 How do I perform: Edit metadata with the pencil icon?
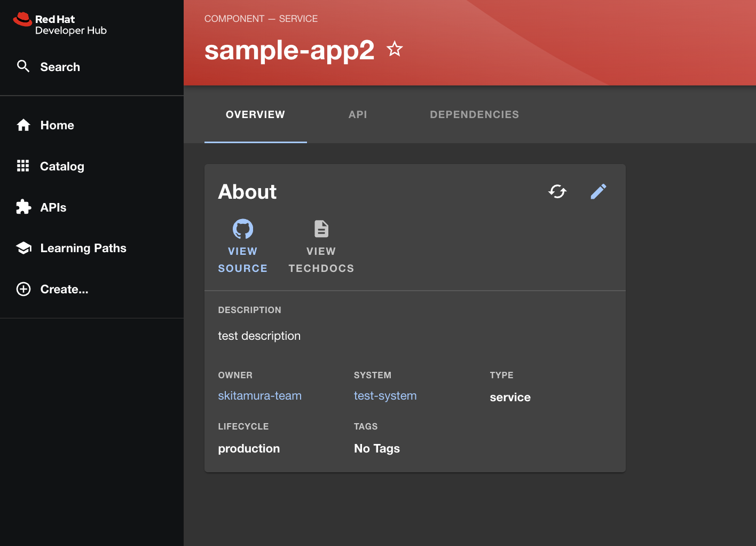[x=598, y=191]
